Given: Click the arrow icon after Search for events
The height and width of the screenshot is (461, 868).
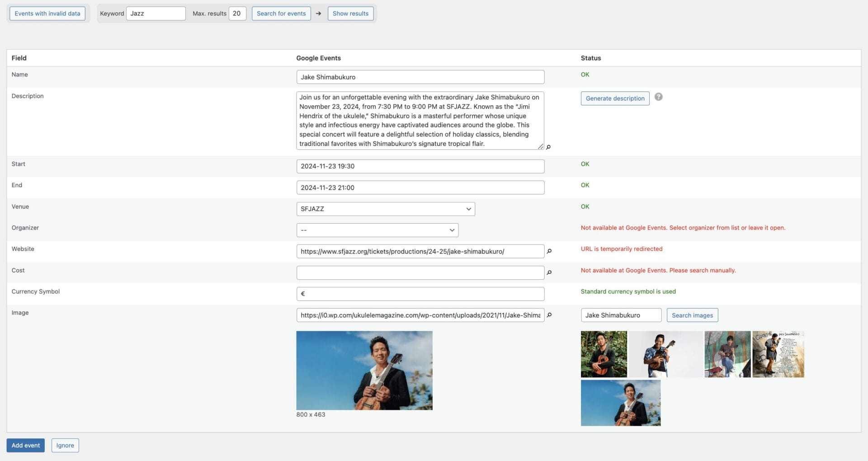Looking at the screenshot, I should (319, 14).
